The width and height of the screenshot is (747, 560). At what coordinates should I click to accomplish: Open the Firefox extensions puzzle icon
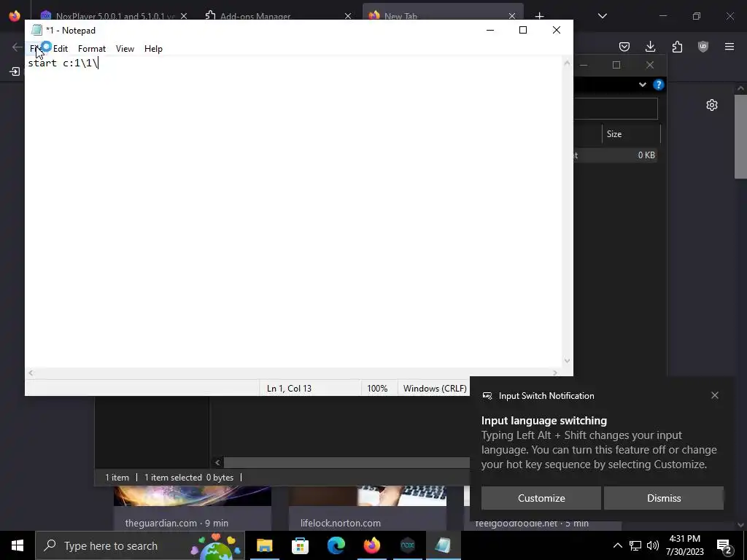(677, 47)
